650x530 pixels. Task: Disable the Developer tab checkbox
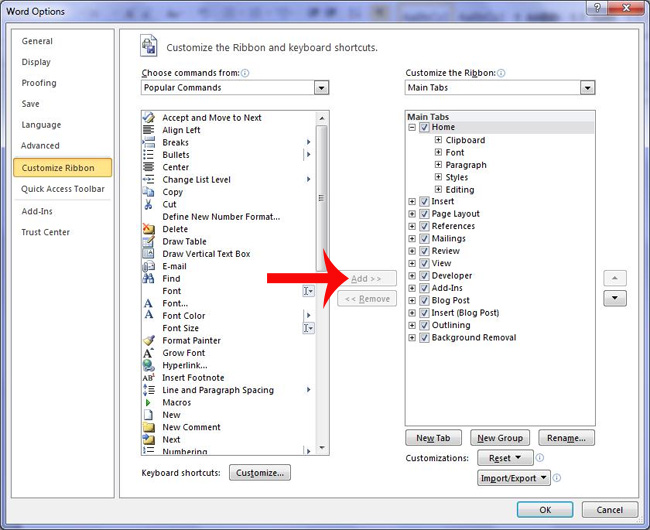[x=424, y=276]
